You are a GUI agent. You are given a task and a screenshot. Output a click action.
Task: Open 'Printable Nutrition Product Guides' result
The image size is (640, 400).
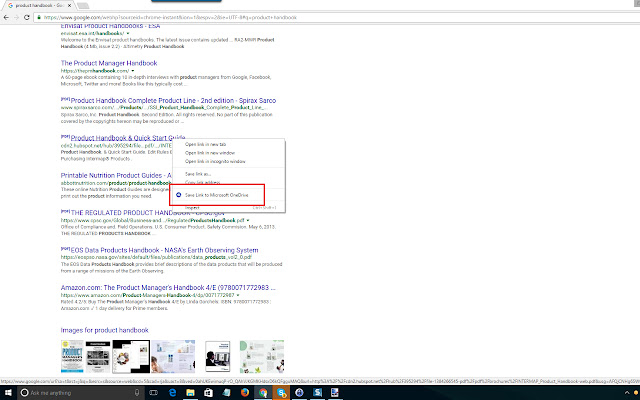click(116, 176)
